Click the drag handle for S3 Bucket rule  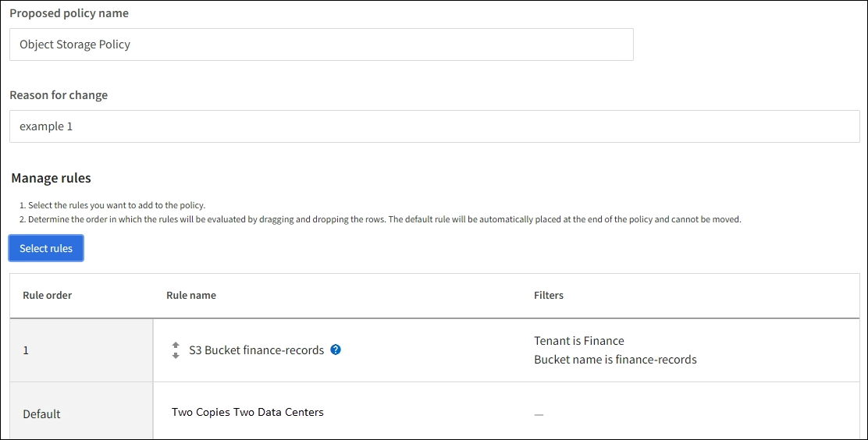pos(176,350)
